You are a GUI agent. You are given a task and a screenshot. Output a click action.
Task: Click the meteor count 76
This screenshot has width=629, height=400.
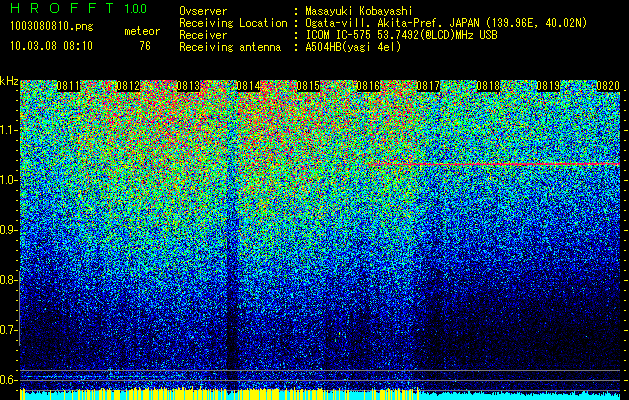click(x=145, y=46)
